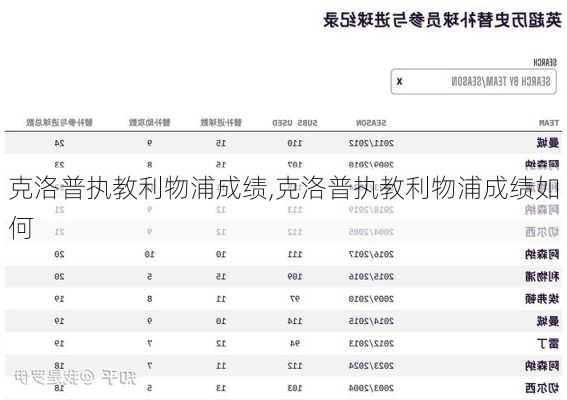The width and height of the screenshot is (567, 400).
Task: Select the 2016/2017 season cell
Action: point(371,254)
